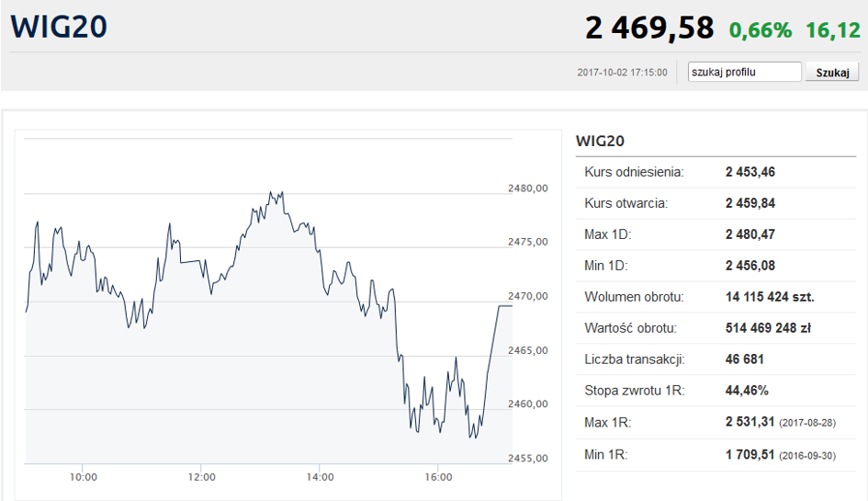
Task: Select the current index value 2 469,58
Action: [x=649, y=28]
